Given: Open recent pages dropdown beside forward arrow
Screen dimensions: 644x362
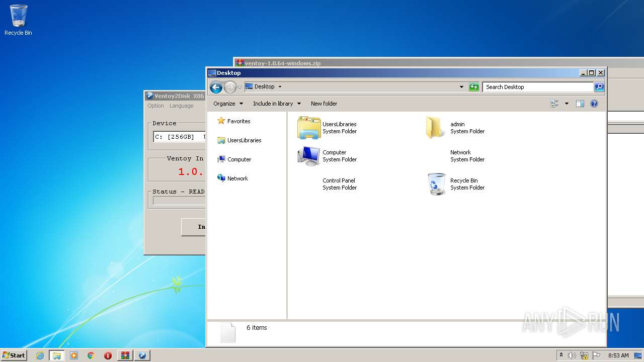Looking at the screenshot, I should (240, 87).
